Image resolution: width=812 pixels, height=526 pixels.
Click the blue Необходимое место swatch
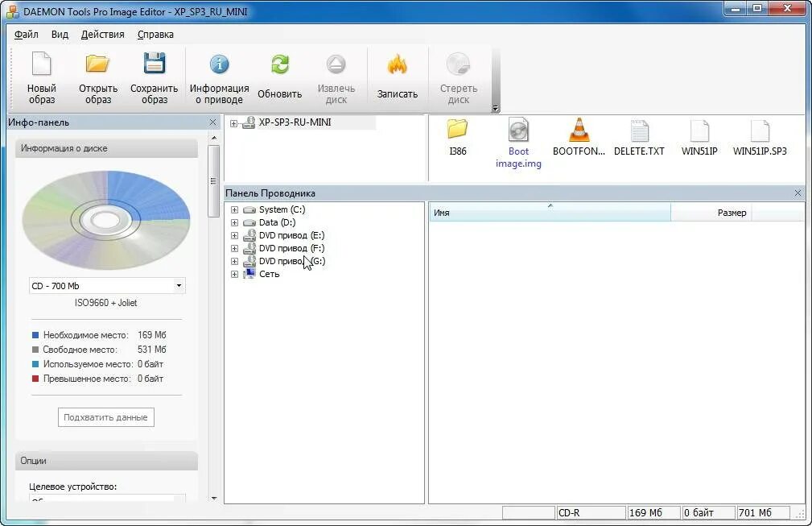pos(35,335)
